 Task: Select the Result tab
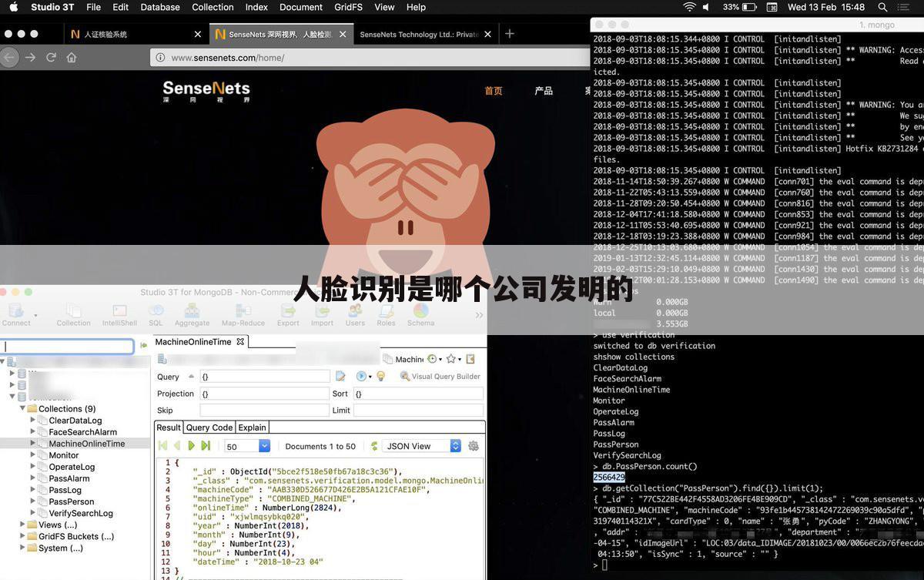169,427
